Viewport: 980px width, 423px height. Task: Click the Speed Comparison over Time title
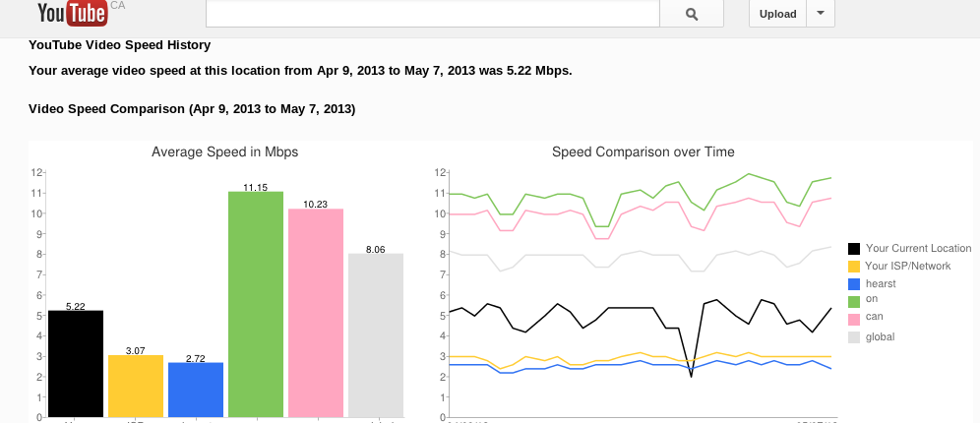point(643,152)
